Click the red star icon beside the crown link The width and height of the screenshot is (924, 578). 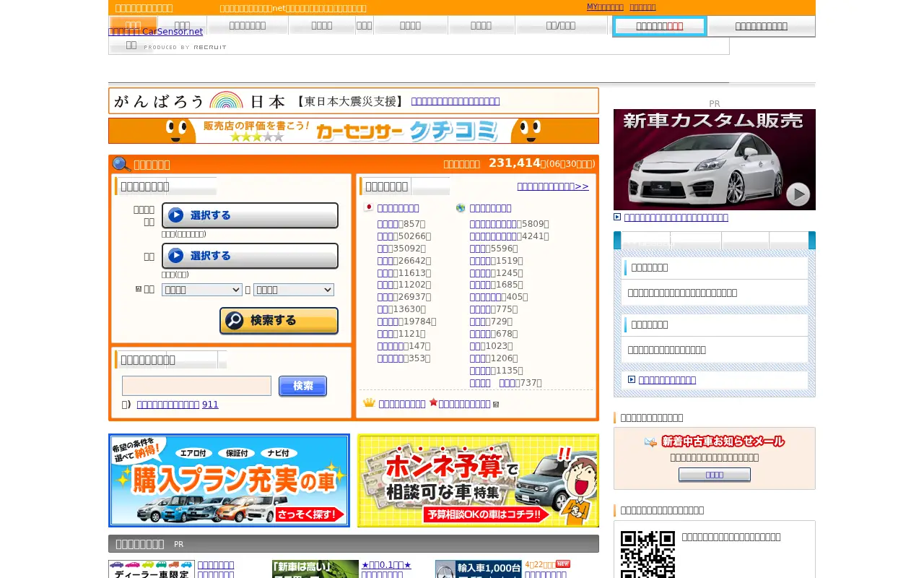tap(433, 403)
